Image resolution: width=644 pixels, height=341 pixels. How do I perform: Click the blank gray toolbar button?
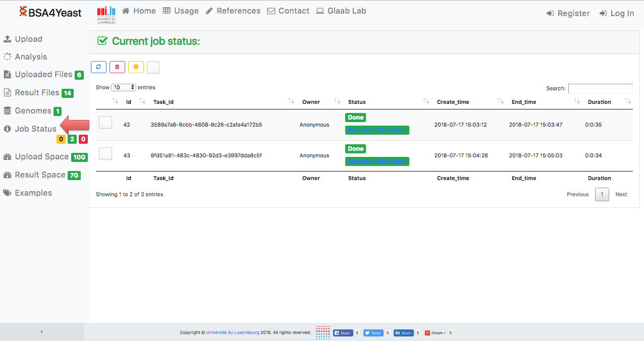click(153, 67)
